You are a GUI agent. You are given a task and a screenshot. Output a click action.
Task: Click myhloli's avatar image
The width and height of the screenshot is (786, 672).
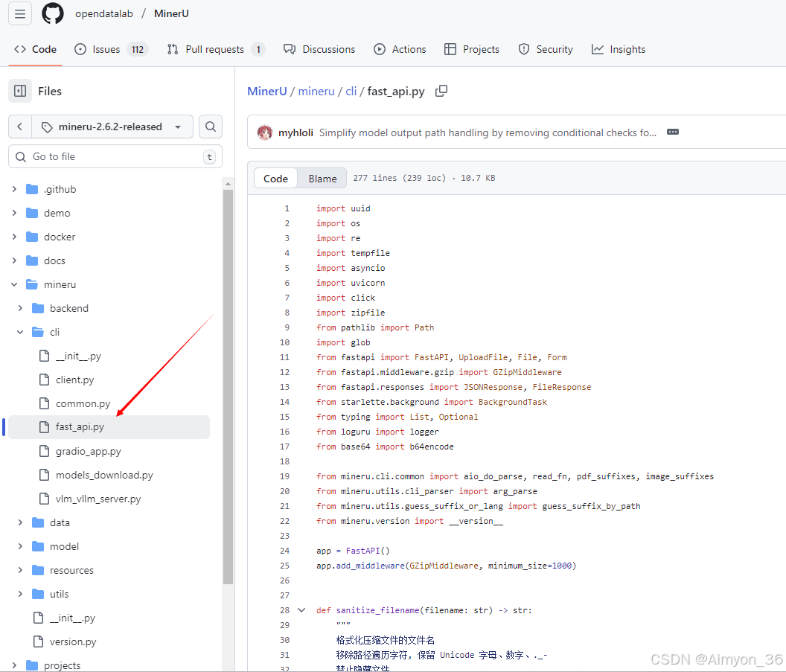tap(264, 132)
